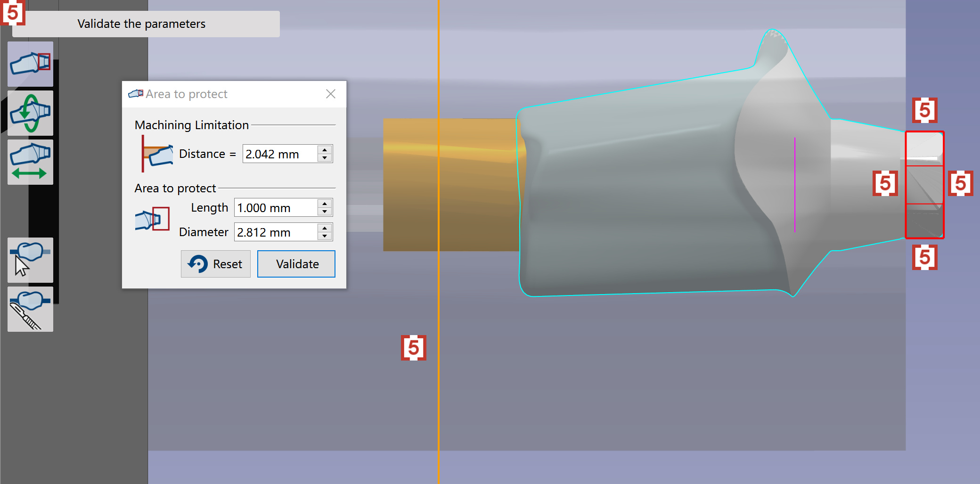
Task: Focus the Distance input field
Action: click(x=280, y=154)
